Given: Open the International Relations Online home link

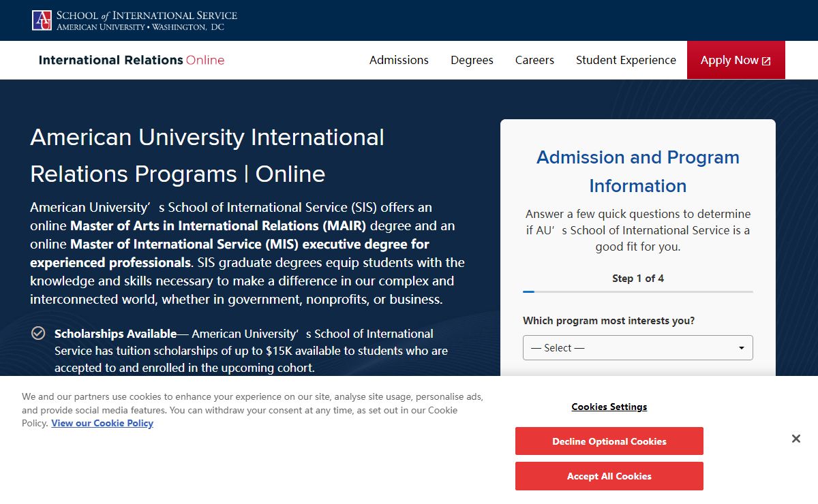Looking at the screenshot, I should click(x=132, y=60).
